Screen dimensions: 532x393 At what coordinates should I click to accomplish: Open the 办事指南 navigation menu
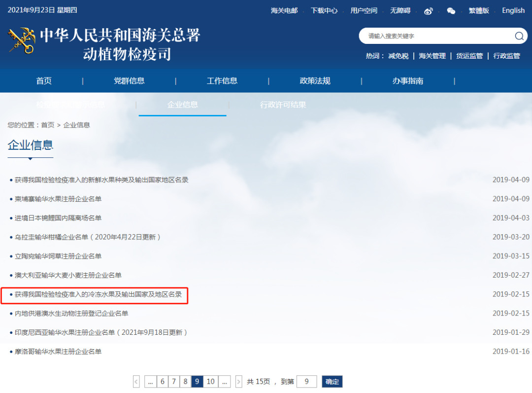pos(406,80)
